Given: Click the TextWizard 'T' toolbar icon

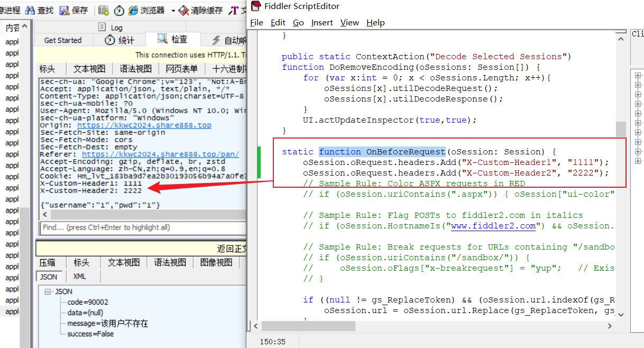Looking at the screenshot, I should [x=233, y=11].
